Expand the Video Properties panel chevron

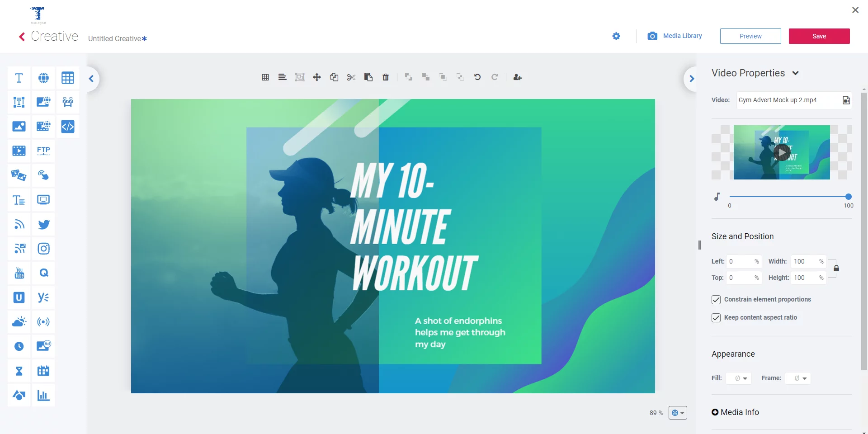point(796,73)
